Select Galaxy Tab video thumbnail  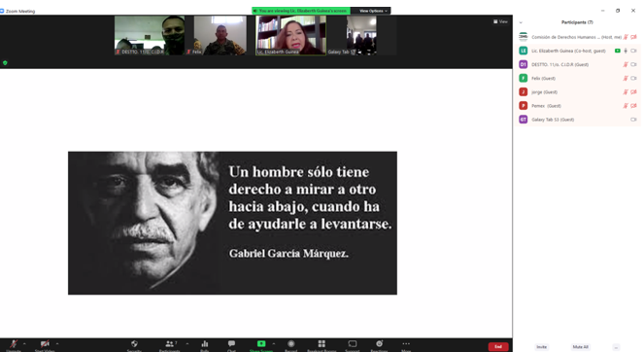[361, 35]
